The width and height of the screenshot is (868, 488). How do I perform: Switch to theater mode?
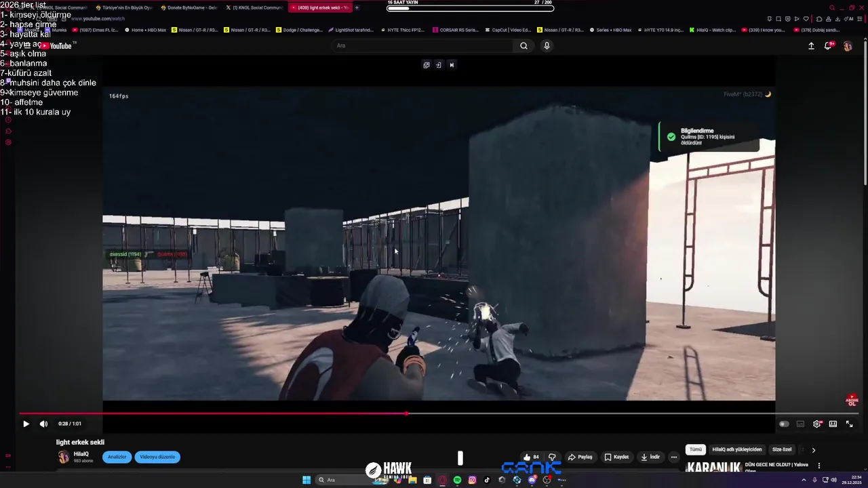(x=833, y=424)
